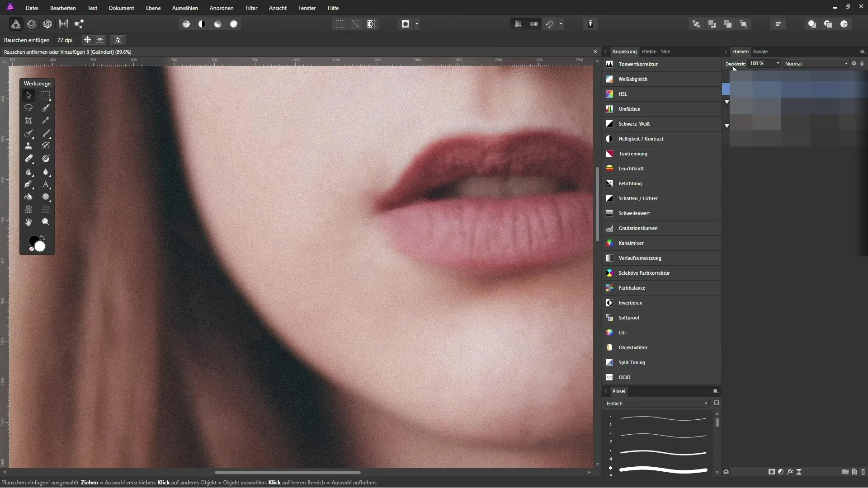
Task: Apply Auto Levels from toolbar
Action: 186,24
